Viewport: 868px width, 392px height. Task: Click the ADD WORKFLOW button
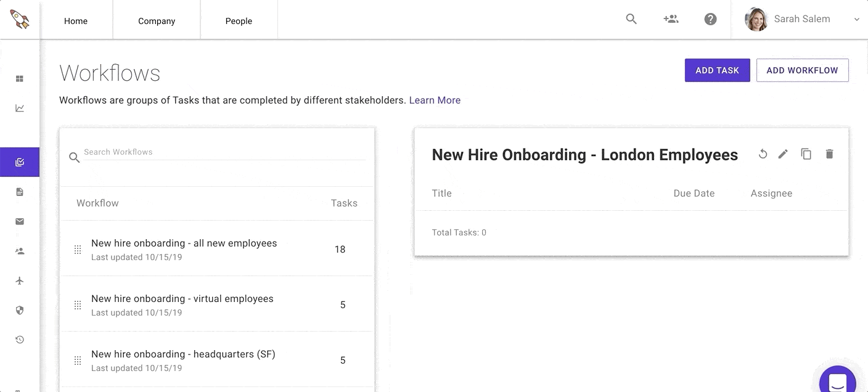[x=802, y=70]
